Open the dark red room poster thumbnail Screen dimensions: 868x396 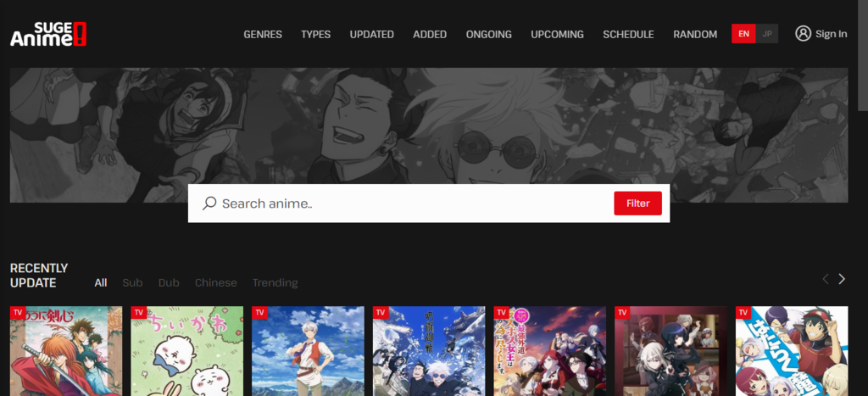coord(671,351)
